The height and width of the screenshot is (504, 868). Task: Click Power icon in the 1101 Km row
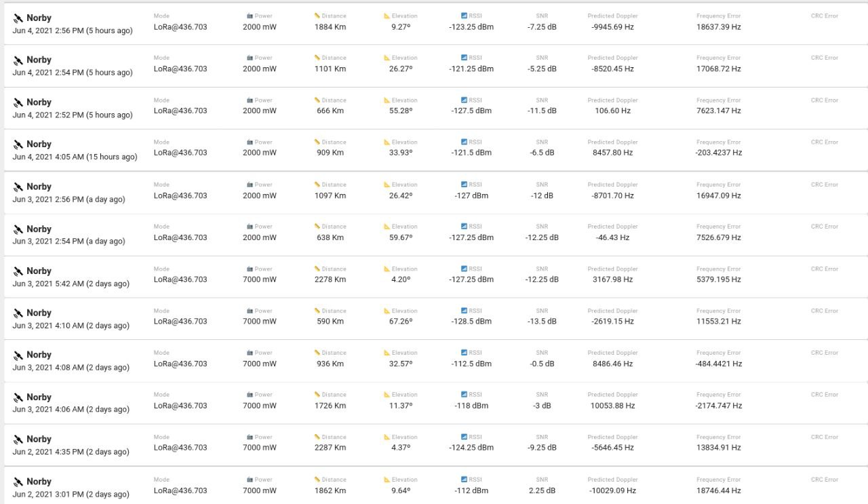click(250, 58)
